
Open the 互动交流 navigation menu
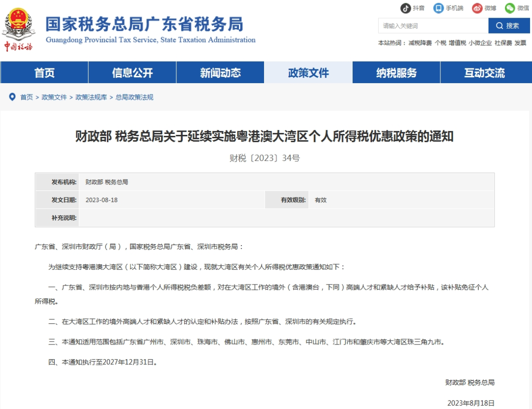(484, 72)
